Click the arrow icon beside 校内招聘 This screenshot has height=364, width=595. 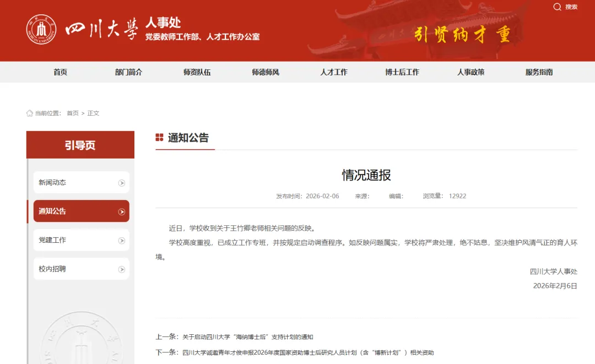121,269
